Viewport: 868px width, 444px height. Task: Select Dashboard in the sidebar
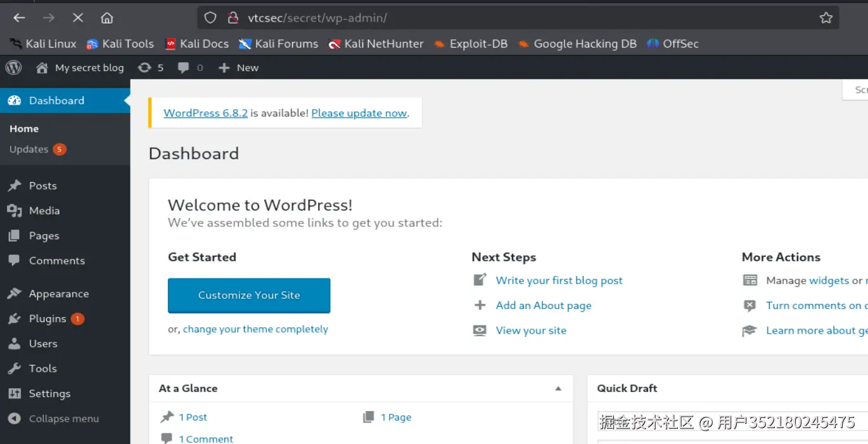point(65,100)
